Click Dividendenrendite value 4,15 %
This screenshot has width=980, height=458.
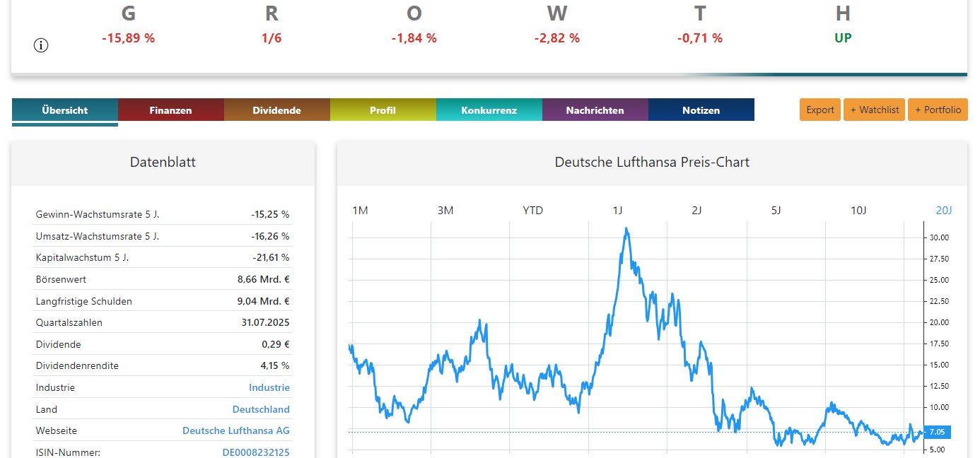(x=275, y=365)
